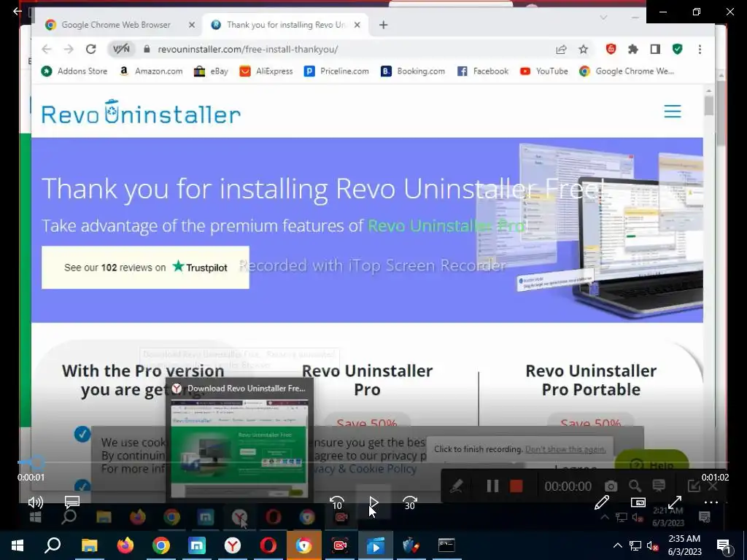The image size is (747, 560).
Task: Open the Windows Start menu on the taskbar
Action: click(18, 545)
